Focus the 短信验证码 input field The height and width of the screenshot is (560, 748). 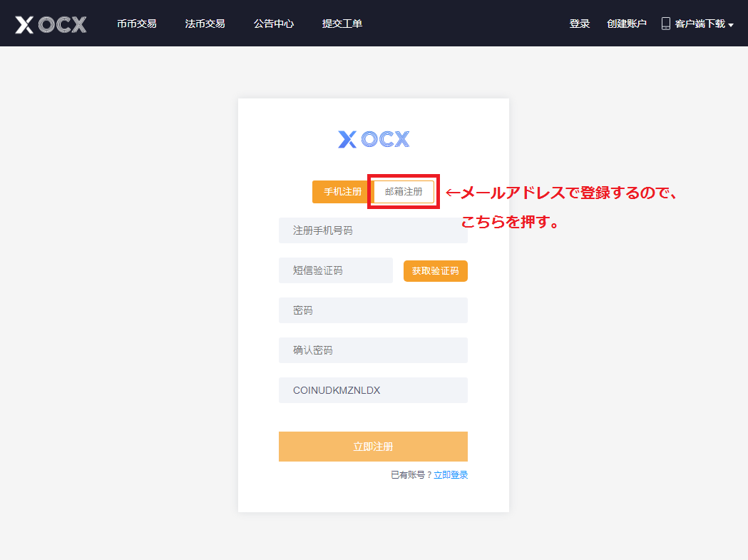(336, 270)
